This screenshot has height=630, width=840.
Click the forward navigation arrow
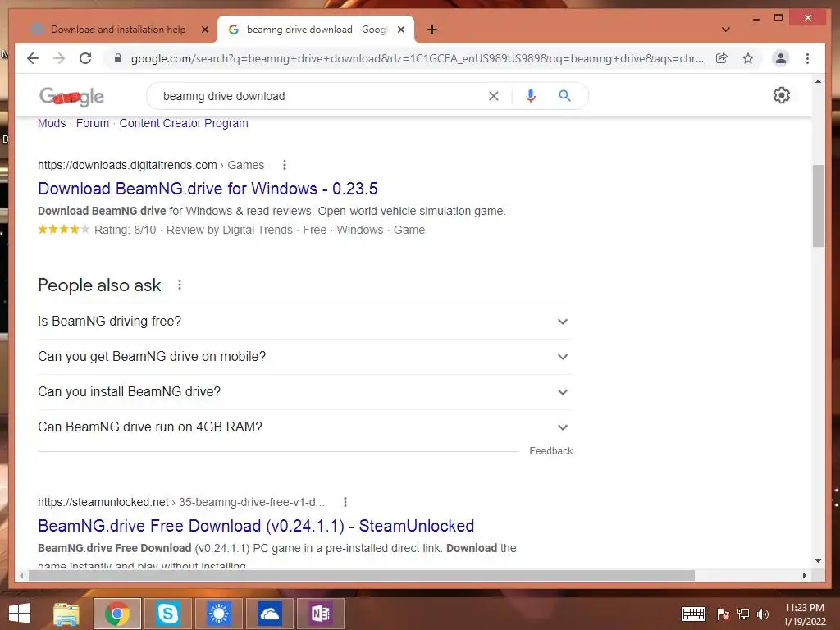(x=59, y=58)
